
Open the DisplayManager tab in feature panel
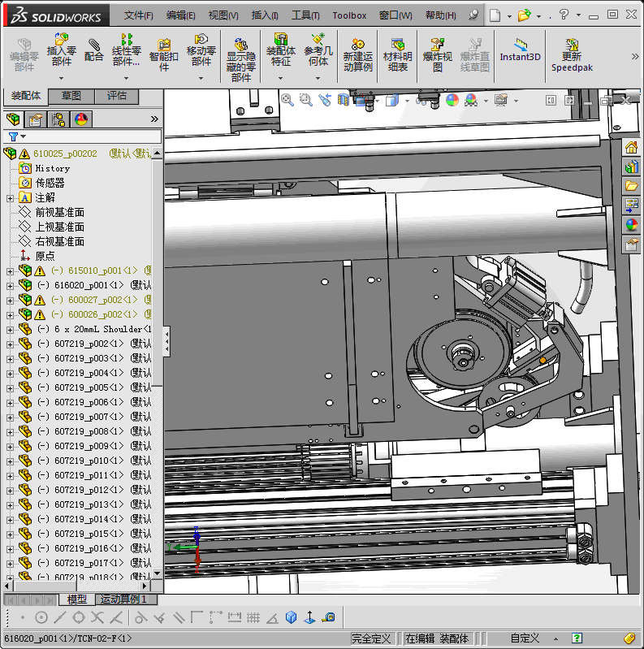pos(80,119)
